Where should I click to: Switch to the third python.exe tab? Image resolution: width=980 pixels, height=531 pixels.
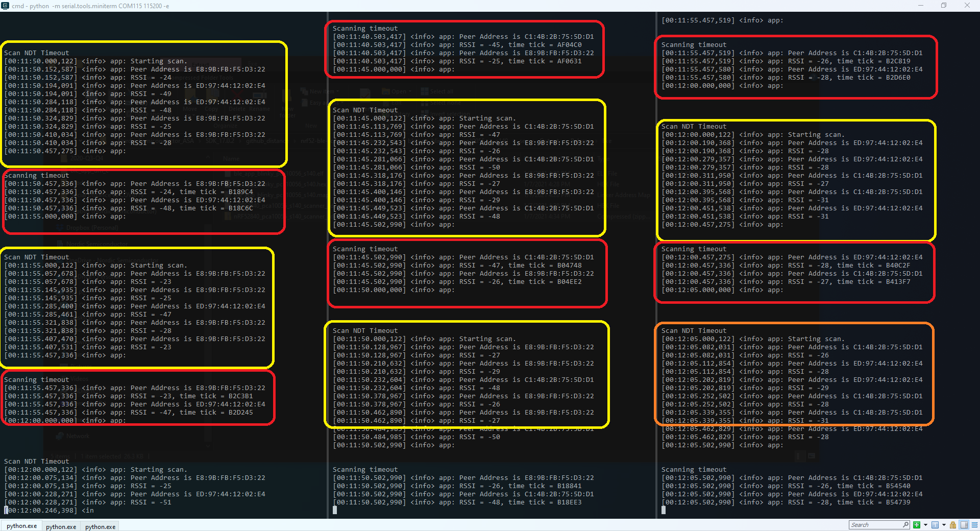click(x=100, y=526)
